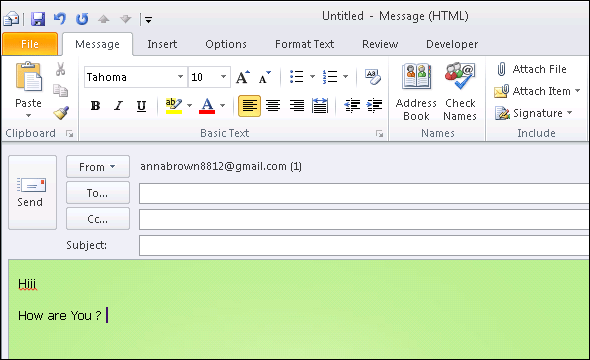Click into the To recipients field
This screenshot has width=590, height=360.
tap(364, 193)
